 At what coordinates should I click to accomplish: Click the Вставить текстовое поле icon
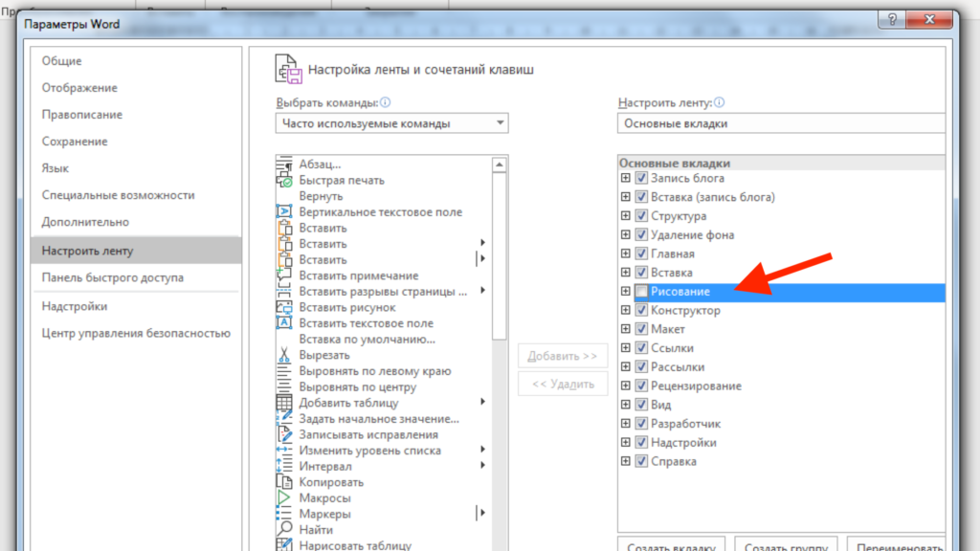(x=284, y=323)
